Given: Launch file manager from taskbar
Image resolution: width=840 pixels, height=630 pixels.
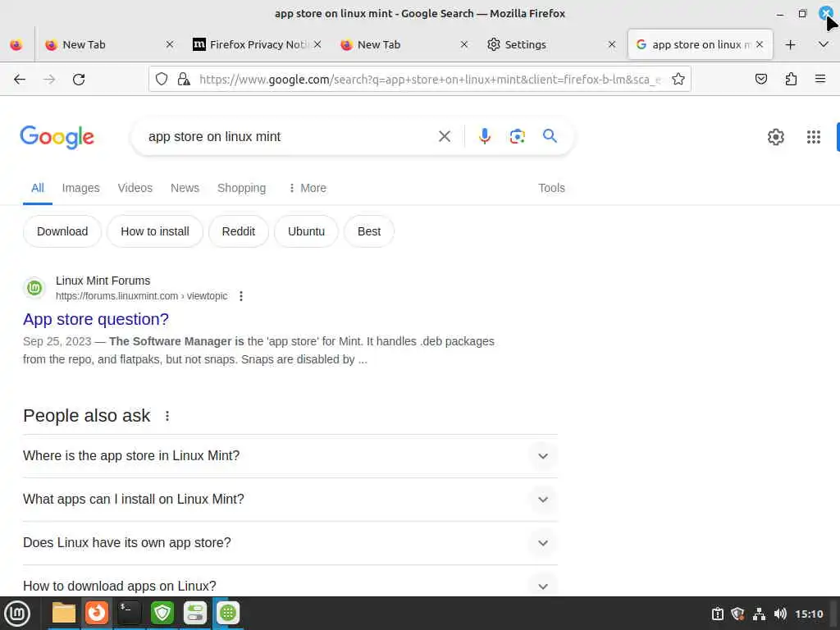Looking at the screenshot, I should (x=64, y=613).
